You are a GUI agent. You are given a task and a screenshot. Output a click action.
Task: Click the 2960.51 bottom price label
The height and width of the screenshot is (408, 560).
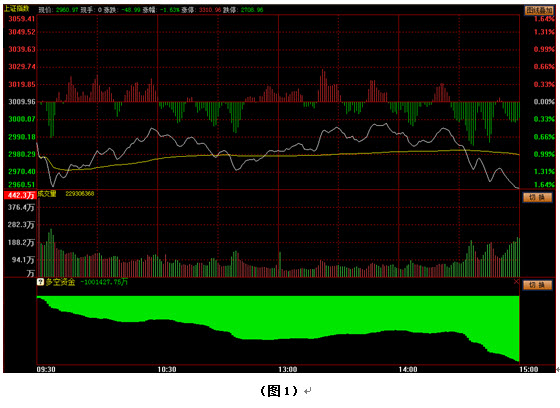click(22, 184)
